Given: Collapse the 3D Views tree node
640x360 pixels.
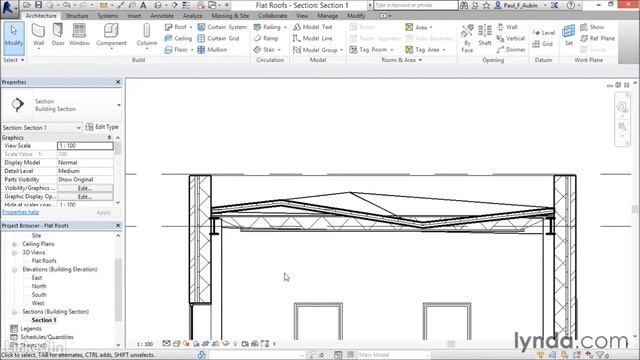Looking at the screenshot, I should [x=14, y=253].
